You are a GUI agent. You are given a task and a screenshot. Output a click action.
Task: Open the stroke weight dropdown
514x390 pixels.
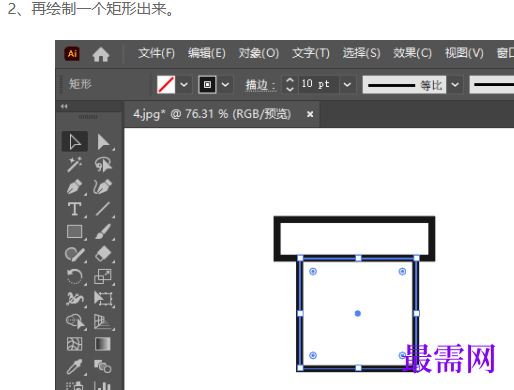[347, 85]
